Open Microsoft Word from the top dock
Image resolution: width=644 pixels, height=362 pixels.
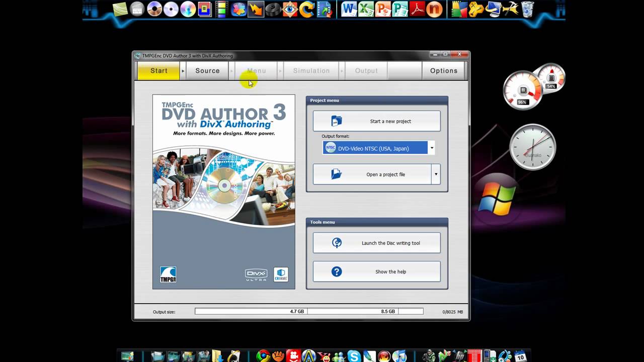tap(349, 9)
